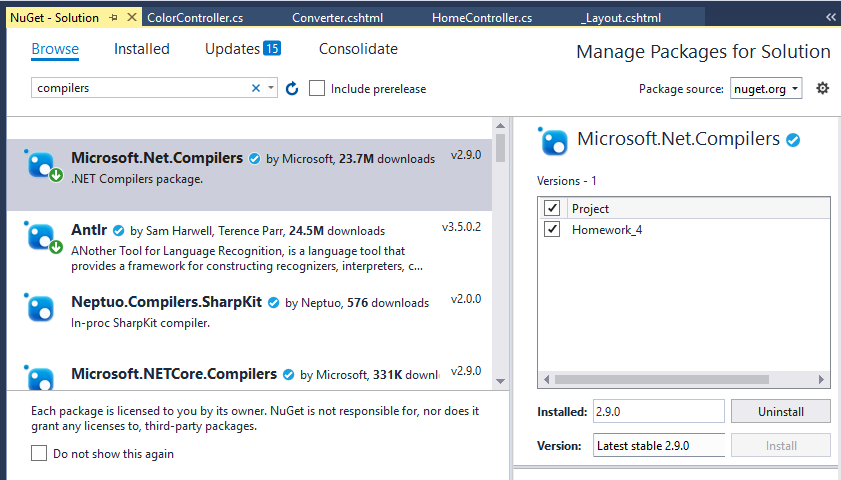Image resolution: width=841 pixels, height=480 pixels.
Task: Click Neptuo.Compilers.SharpKit package icon
Action: point(40,308)
